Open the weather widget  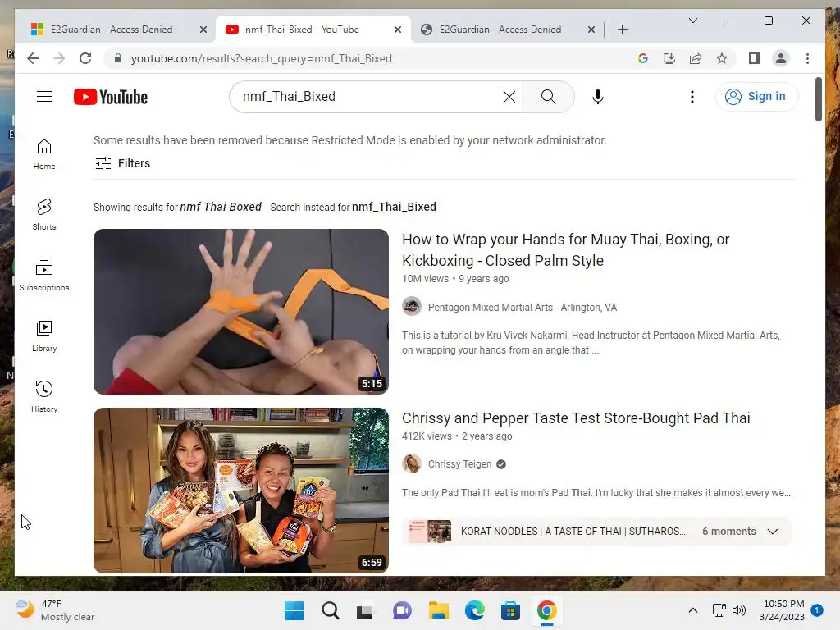pos(55,610)
